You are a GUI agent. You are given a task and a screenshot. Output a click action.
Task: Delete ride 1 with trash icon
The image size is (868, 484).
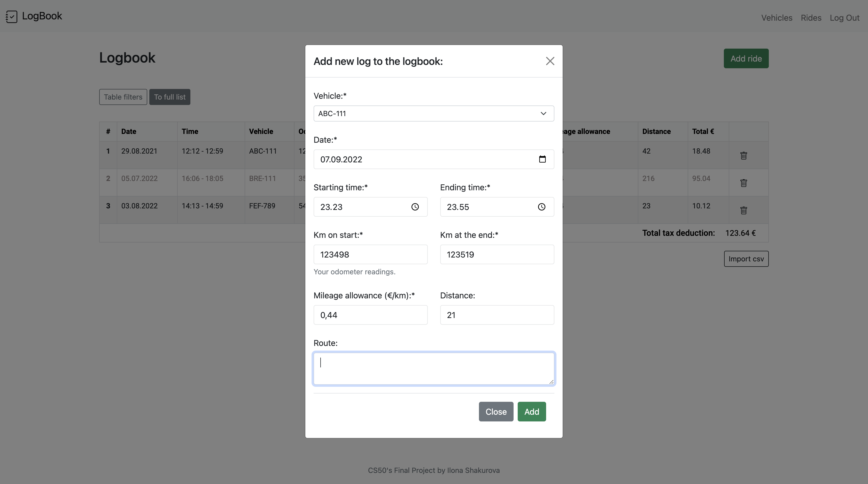tap(743, 155)
